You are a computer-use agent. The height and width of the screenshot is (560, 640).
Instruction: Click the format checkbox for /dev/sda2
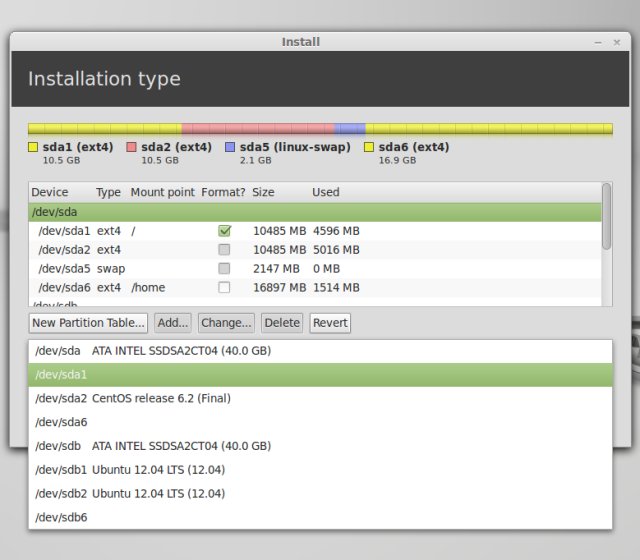pos(225,250)
